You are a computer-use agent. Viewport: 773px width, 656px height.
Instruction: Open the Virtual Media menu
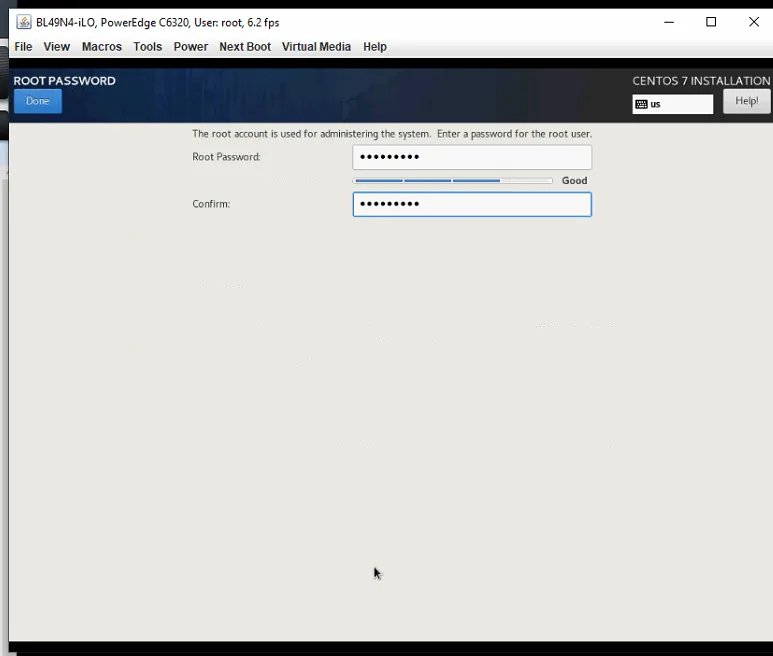(x=316, y=47)
